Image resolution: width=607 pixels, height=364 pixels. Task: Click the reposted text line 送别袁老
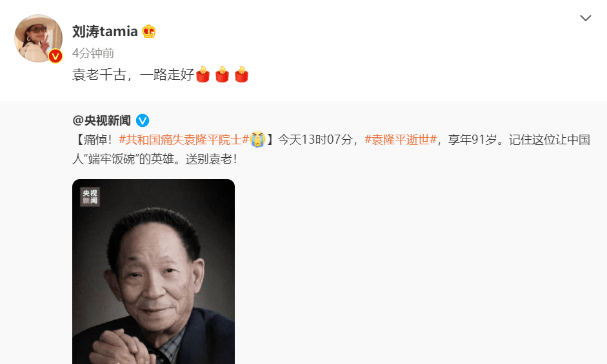coord(212,159)
